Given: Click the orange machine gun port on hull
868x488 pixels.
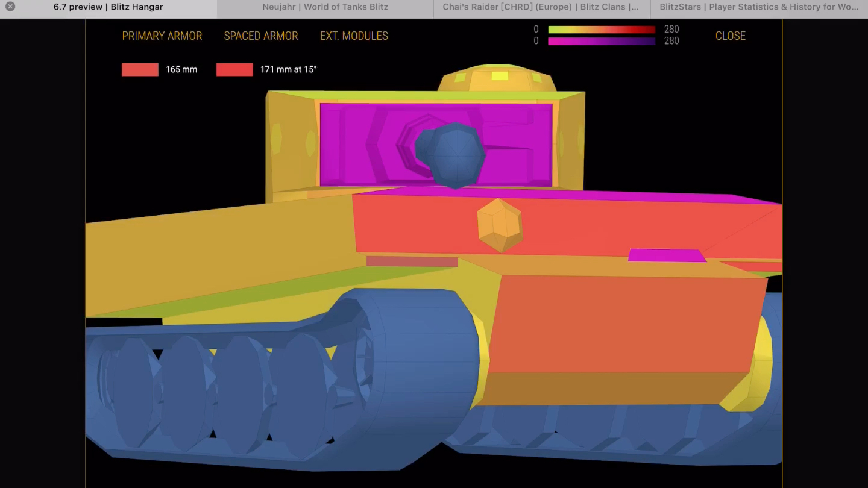Looking at the screenshot, I should (500, 225).
